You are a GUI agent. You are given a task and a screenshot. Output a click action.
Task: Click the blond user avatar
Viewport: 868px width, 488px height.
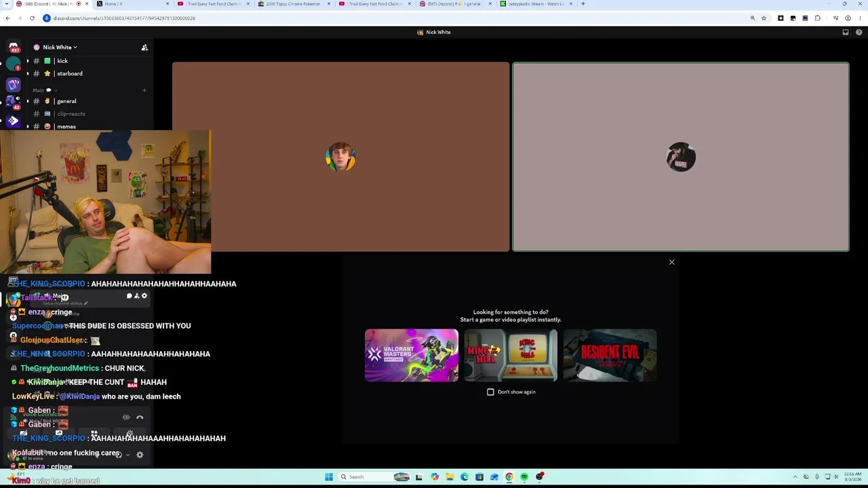coord(340,157)
